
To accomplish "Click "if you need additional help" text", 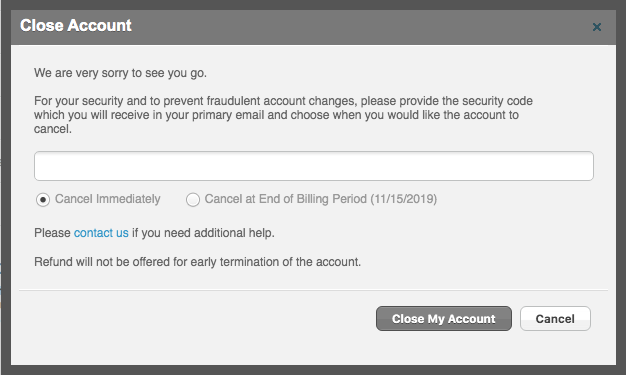I will [203, 233].
